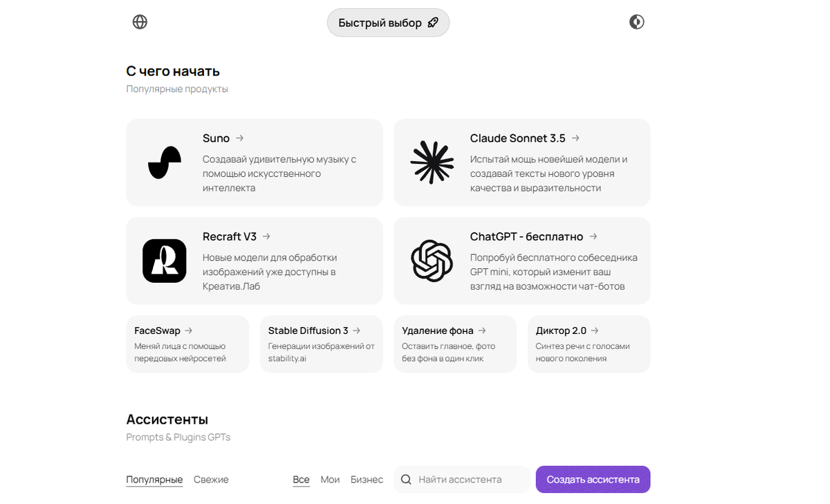
Task: Click the arrow next to Suno
Action: (239, 138)
